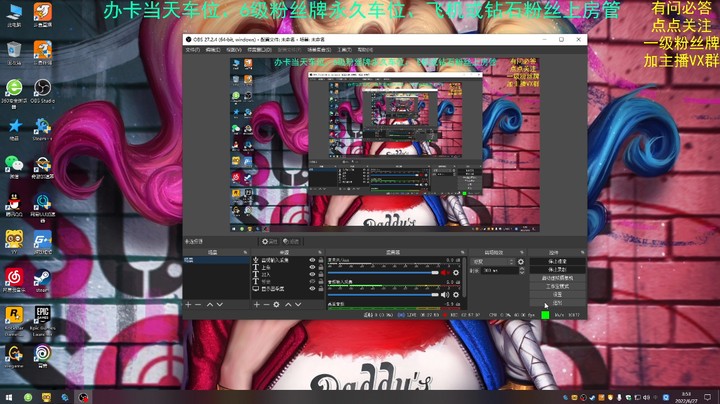Click the 360 browser desktop icon
The image size is (720, 404).
(x=14, y=93)
